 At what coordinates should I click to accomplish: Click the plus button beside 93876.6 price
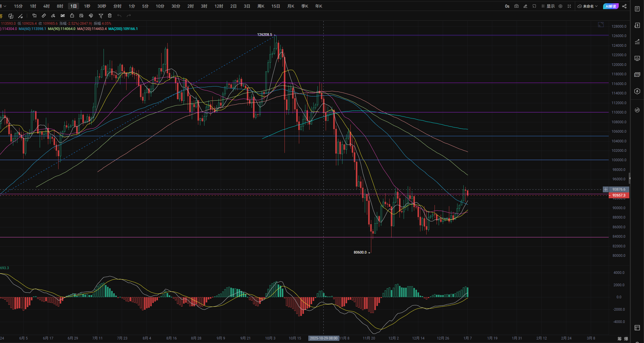(606, 189)
